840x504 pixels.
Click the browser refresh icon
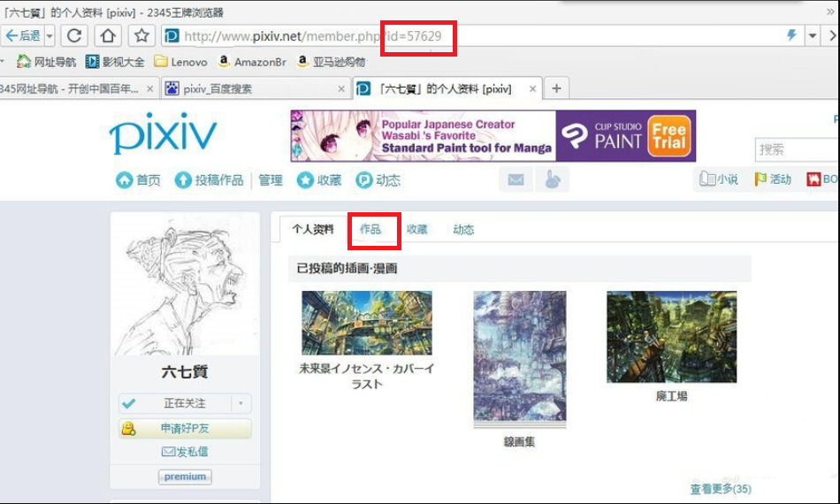click(75, 36)
